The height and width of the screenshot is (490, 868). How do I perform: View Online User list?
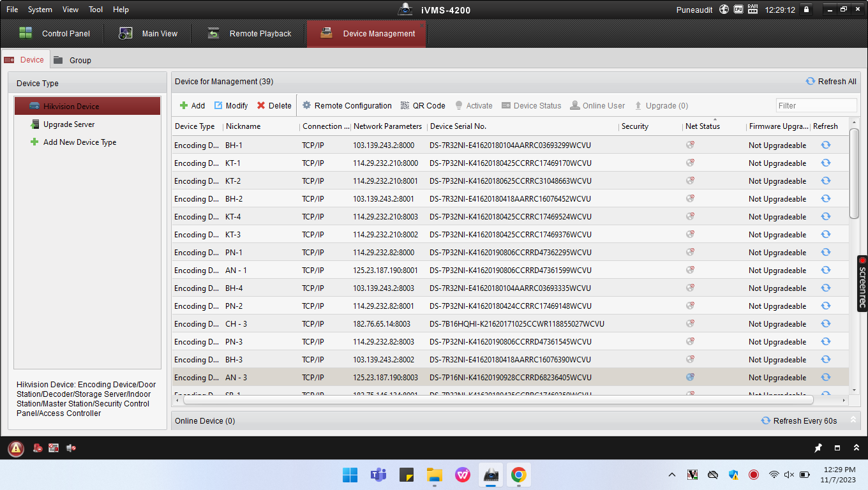point(597,106)
